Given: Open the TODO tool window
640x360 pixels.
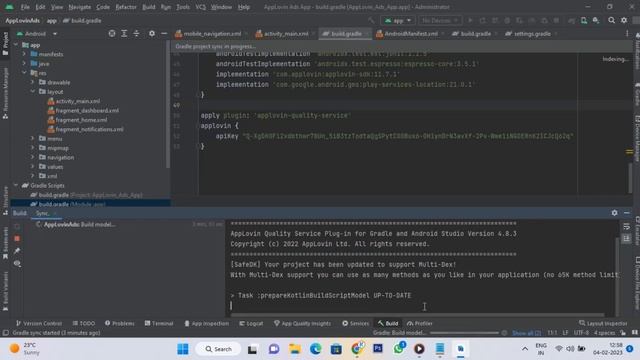Looking at the screenshot, I should (x=84, y=323).
